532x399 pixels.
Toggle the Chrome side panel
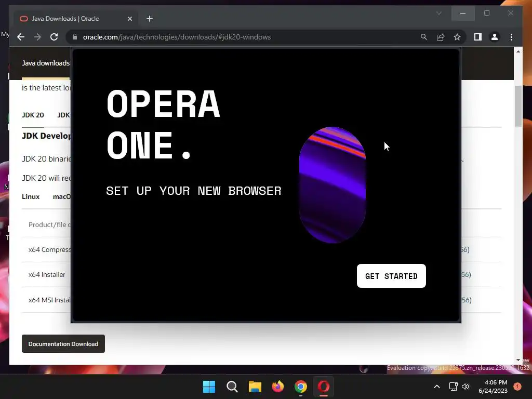coord(478,37)
